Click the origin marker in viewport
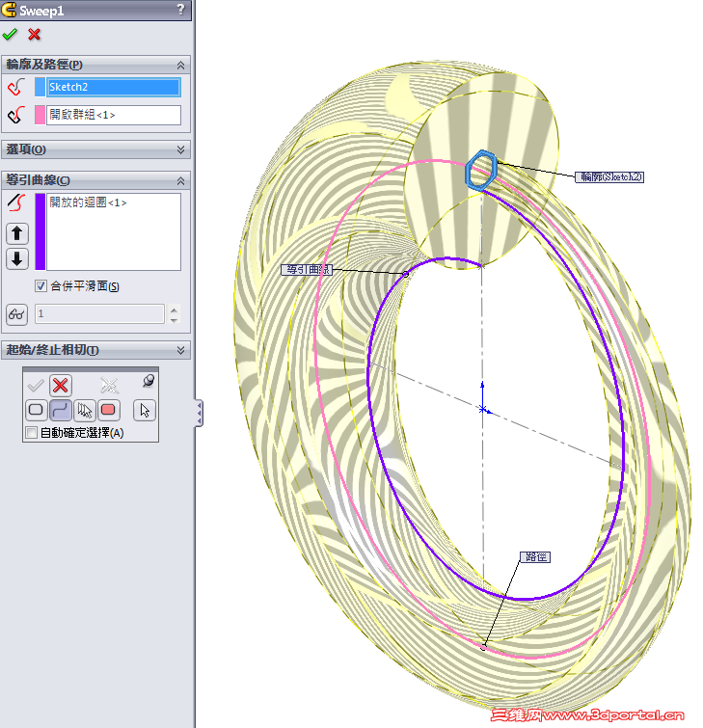 483,409
